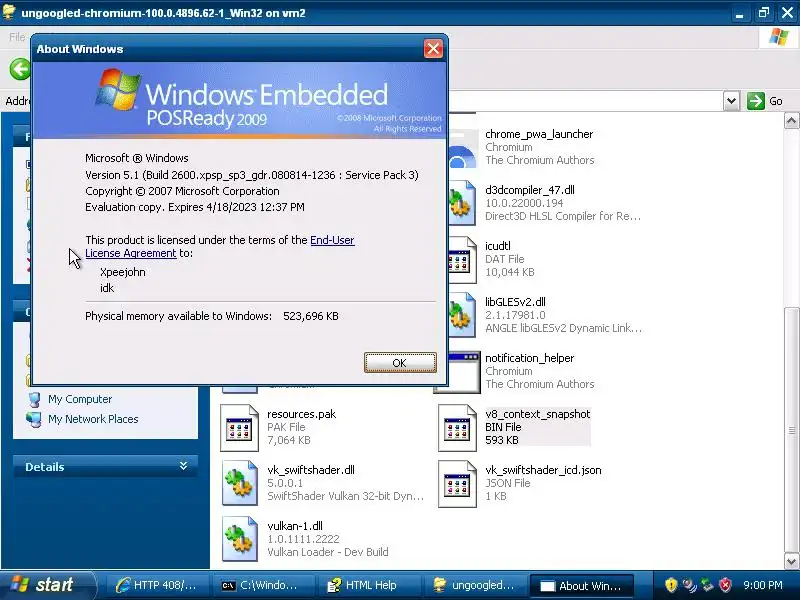Select the vulkan-1.dll file icon
Screen dimensions: 800x600
pyautogui.click(x=239, y=539)
